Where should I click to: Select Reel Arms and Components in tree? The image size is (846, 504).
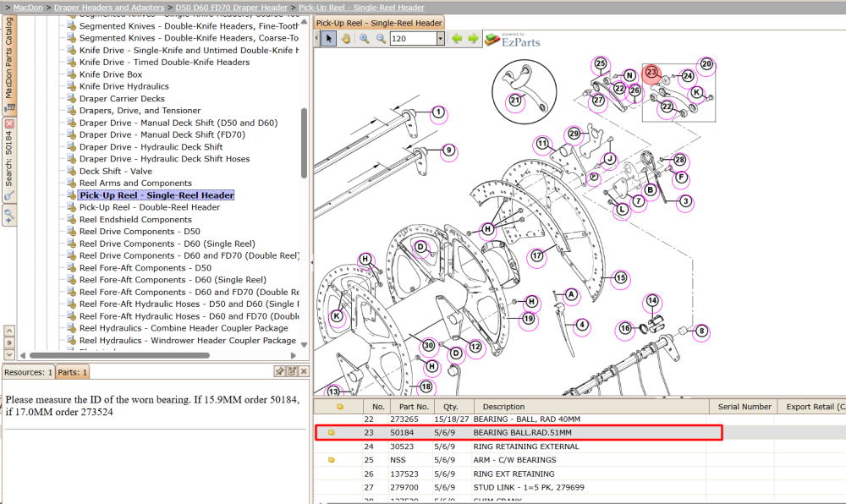(135, 184)
